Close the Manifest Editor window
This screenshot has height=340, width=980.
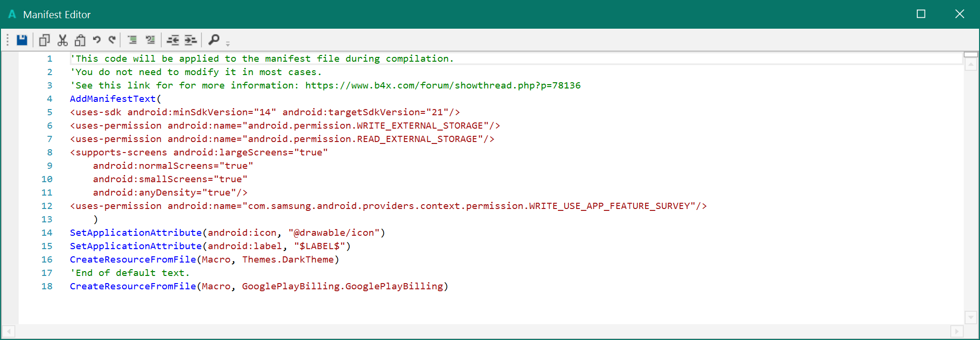(x=960, y=14)
